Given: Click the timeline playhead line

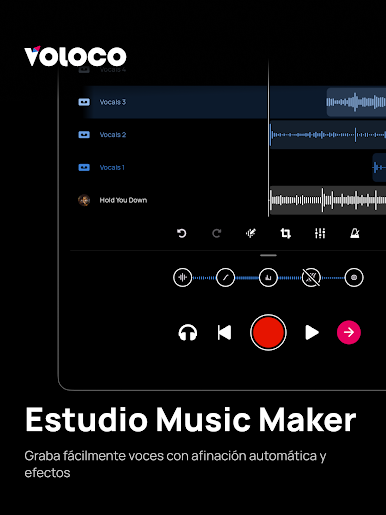Looking at the screenshot, I should 268,138.
